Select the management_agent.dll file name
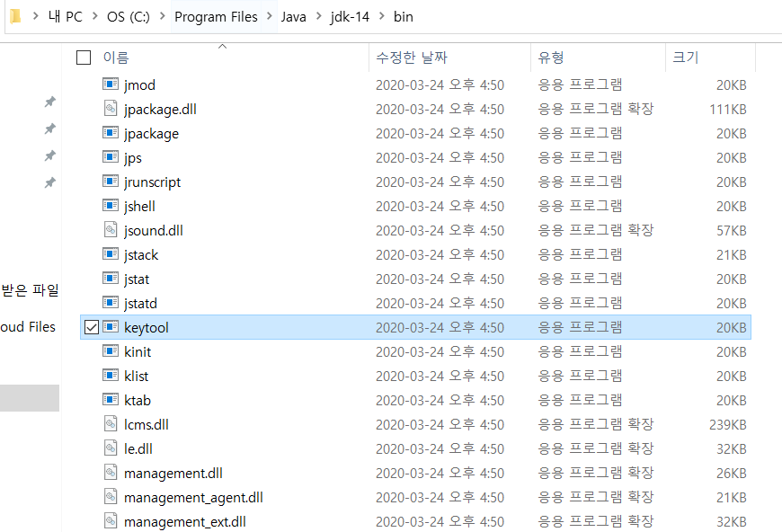This screenshot has height=532, width=782. click(x=193, y=497)
